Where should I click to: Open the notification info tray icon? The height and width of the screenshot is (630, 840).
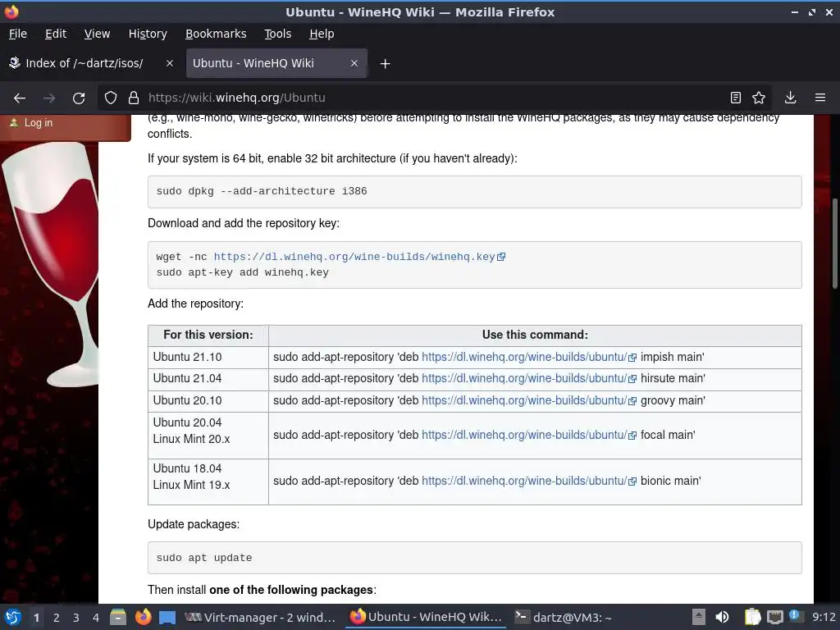tap(795, 616)
